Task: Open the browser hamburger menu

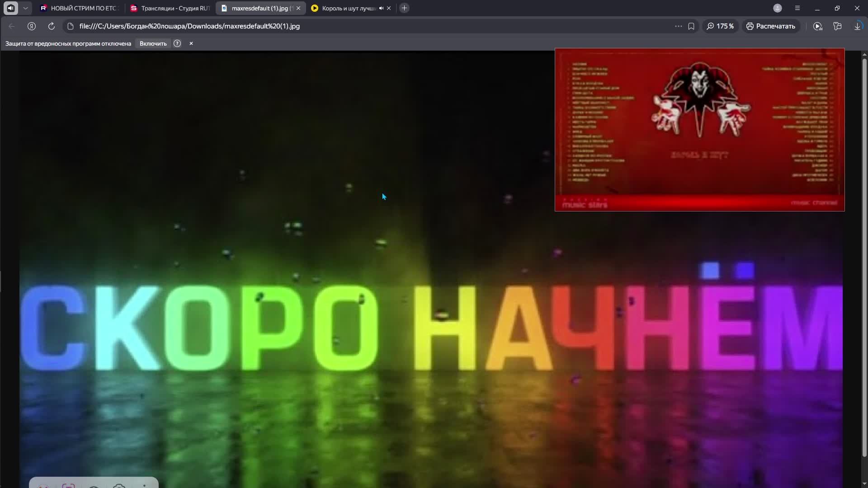Action: [x=797, y=8]
